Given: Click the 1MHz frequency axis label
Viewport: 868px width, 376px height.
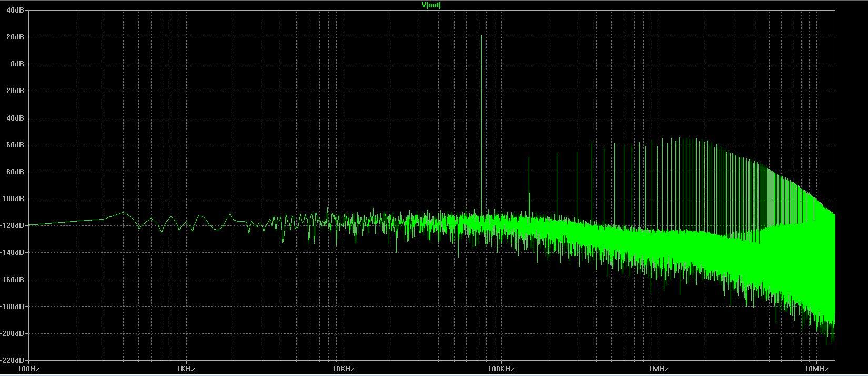Looking at the screenshot, I should [x=659, y=369].
